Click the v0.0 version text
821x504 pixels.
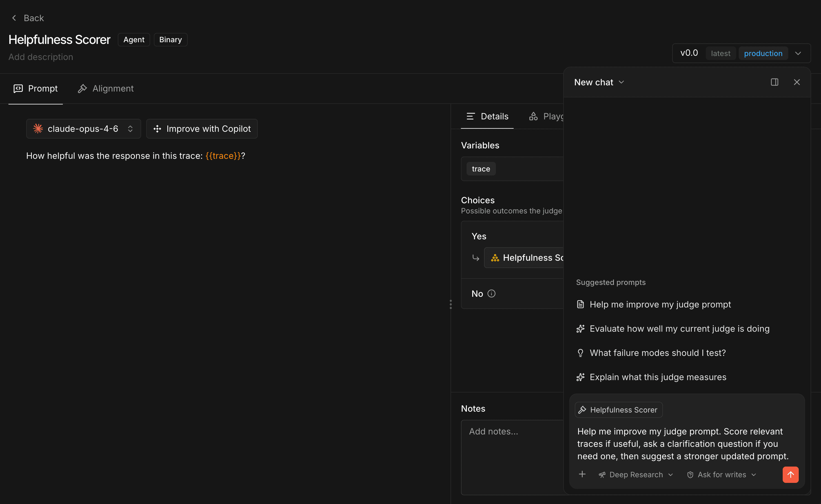pyautogui.click(x=689, y=53)
